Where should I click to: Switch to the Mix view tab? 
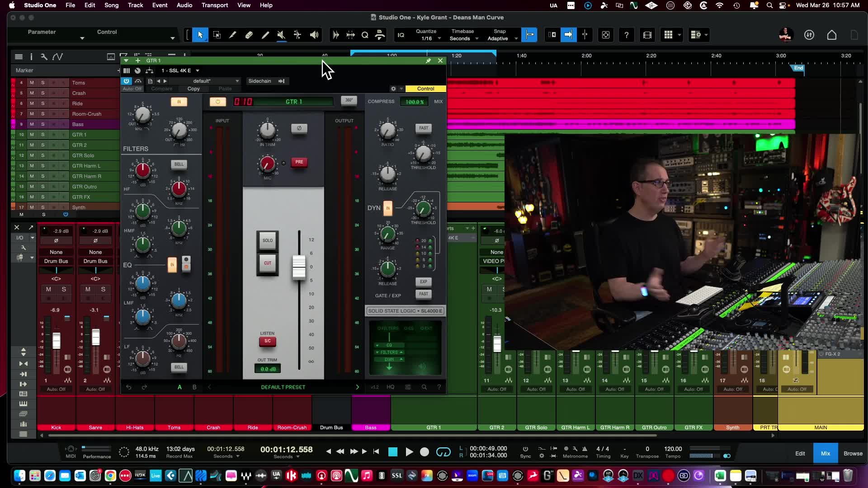pos(826,454)
